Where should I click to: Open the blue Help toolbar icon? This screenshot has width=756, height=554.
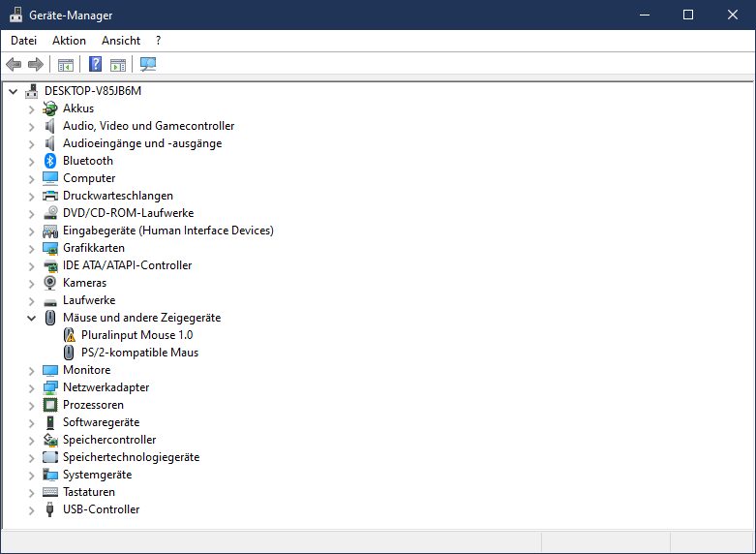(x=96, y=64)
